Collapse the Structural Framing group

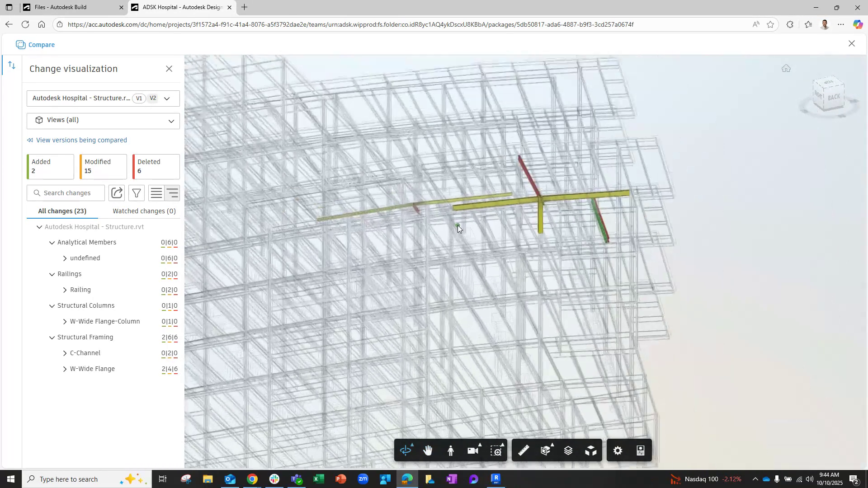click(x=52, y=338)
